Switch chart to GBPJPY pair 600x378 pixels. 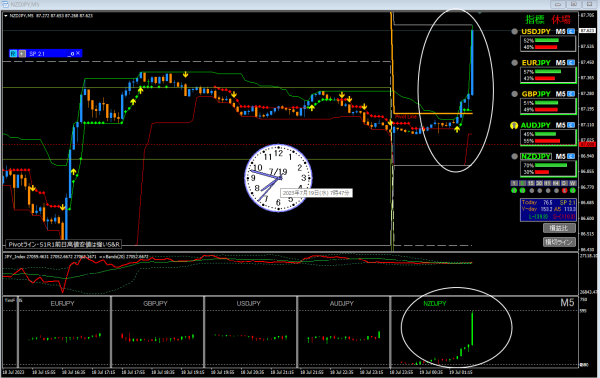536,94
